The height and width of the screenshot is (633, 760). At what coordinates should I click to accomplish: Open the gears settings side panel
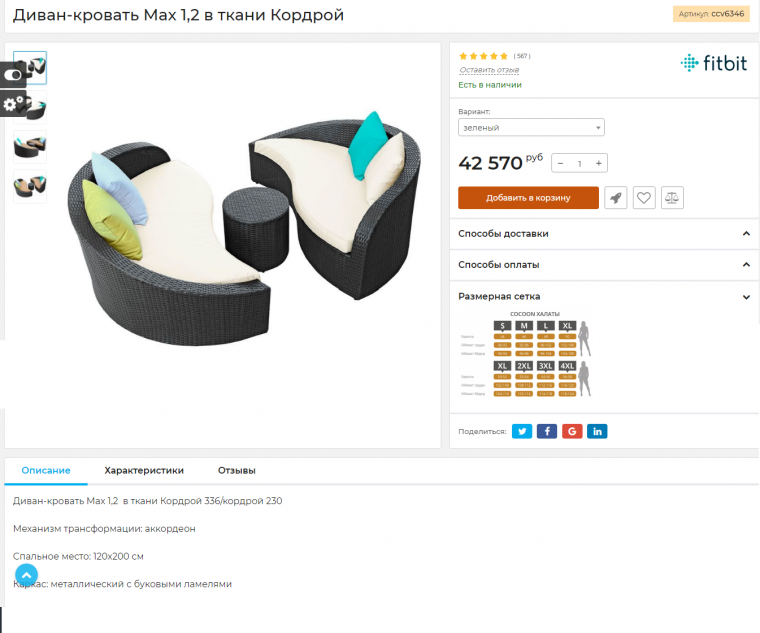[13, 104]
